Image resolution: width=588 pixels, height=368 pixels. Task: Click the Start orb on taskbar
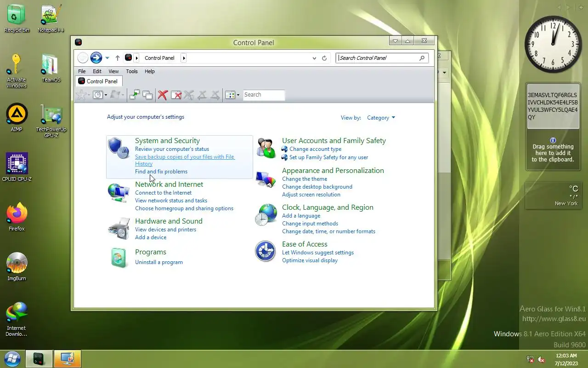[12, 358]
